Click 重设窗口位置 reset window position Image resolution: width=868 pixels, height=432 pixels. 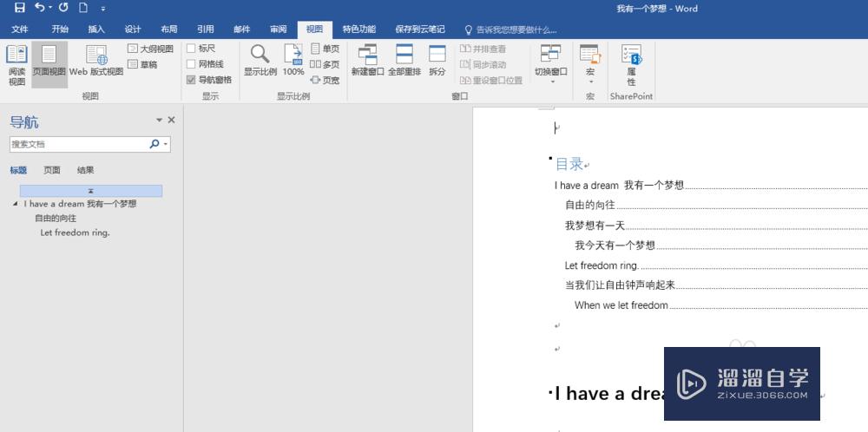coord(491,80)
